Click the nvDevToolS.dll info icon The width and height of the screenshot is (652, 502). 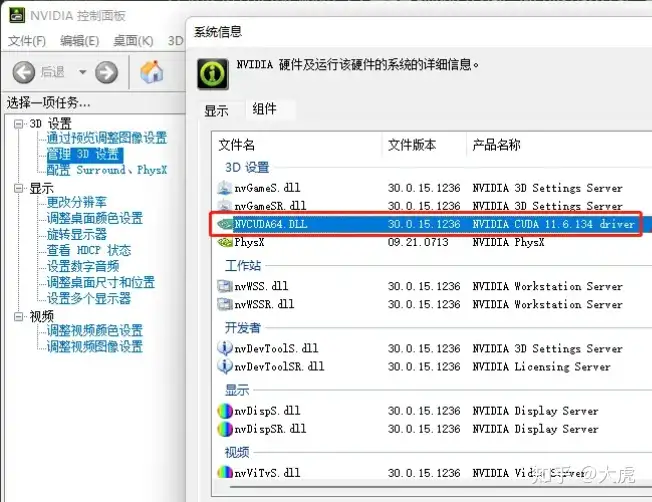pos(225,348)
